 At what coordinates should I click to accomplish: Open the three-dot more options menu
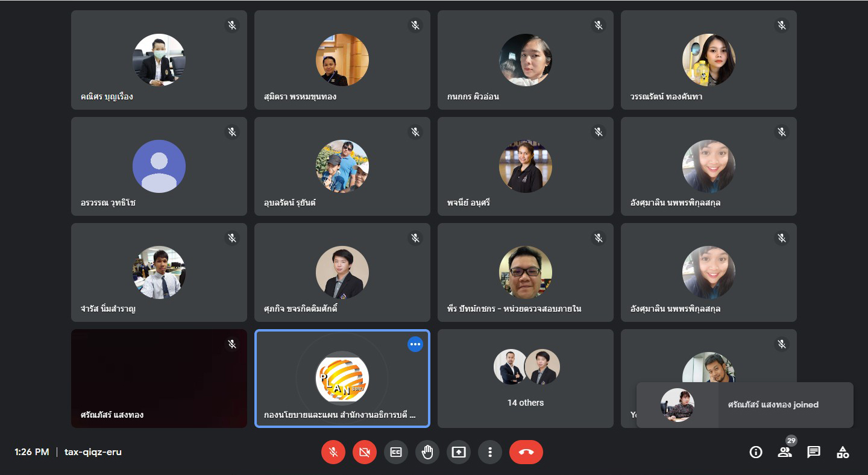click(490, 452)
